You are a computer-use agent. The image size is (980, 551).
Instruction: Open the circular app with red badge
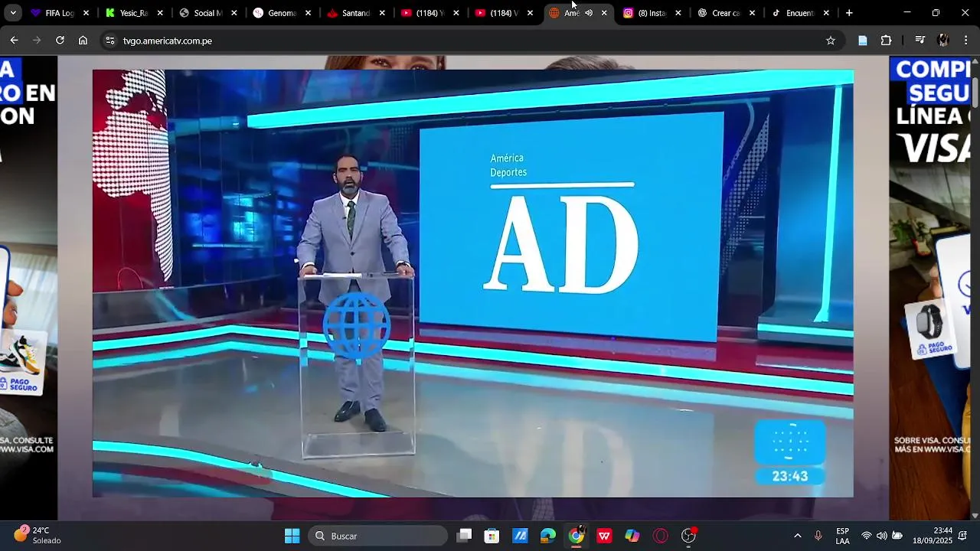689,536
